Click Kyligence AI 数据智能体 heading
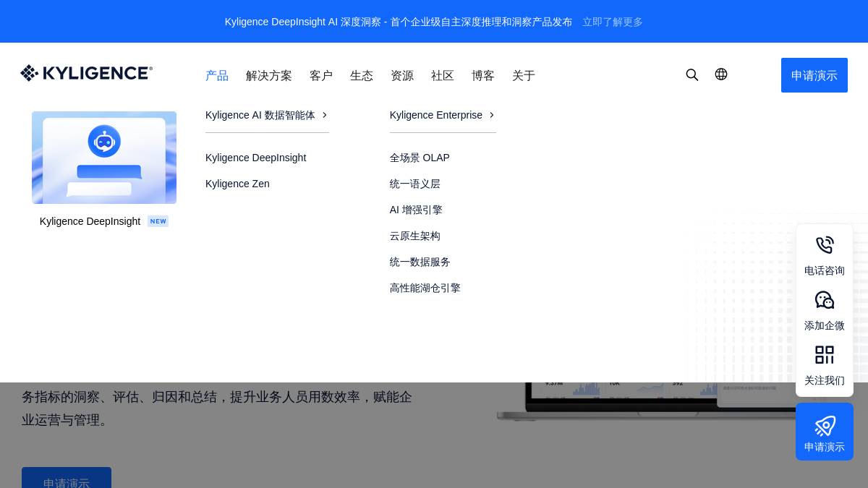Screen dimensions: 868x488 point(260,115)
